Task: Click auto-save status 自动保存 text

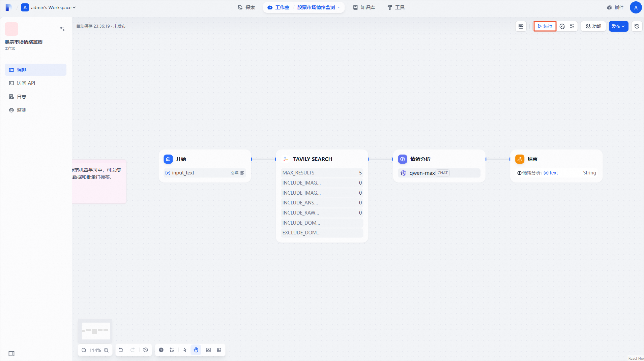Action: (x=101, y=26)
